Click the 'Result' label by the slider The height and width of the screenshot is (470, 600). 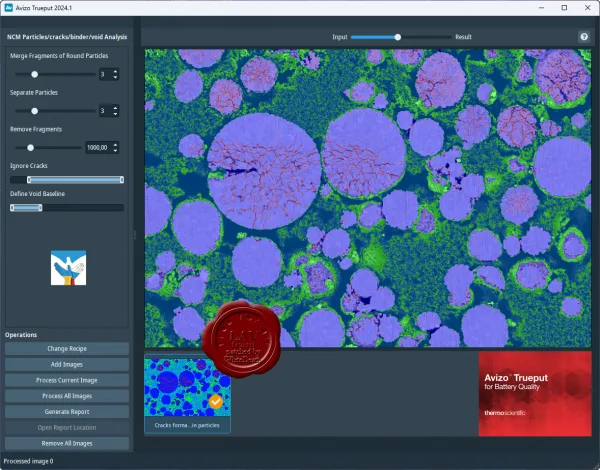(463, 37)
